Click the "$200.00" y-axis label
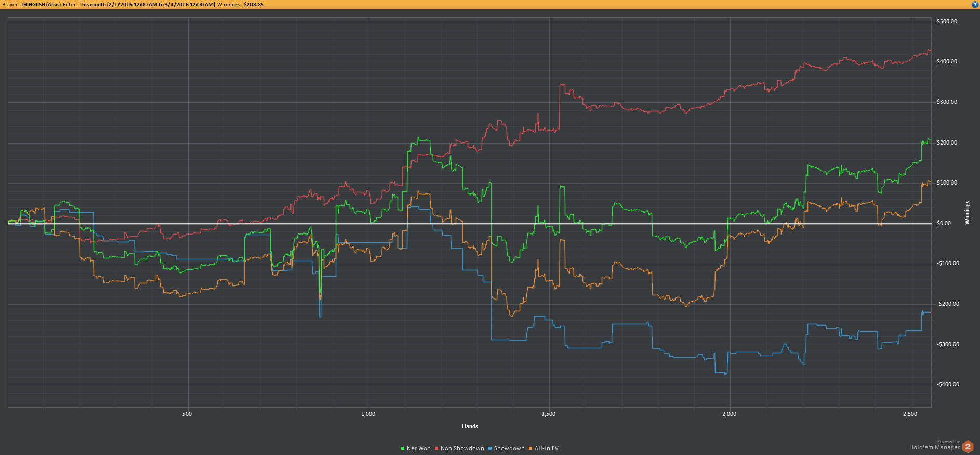The width and height of the screenshot is (980, 455). pyautogui.click(x=947, y=142)
